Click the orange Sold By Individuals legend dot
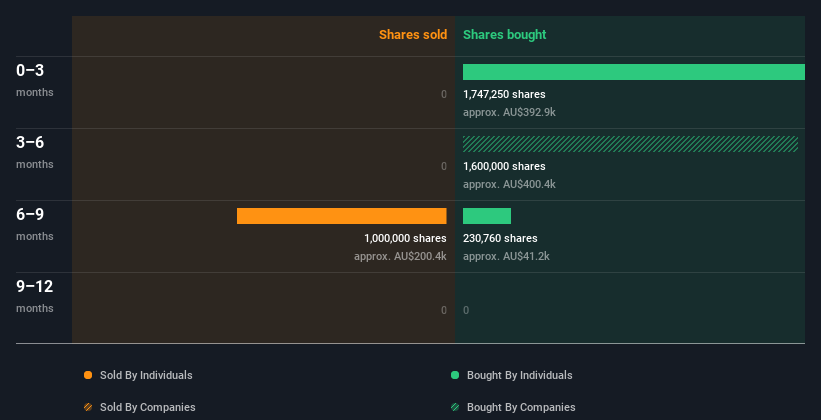The width and height of the screenshot is (821, 420). [x=88, y=375]
